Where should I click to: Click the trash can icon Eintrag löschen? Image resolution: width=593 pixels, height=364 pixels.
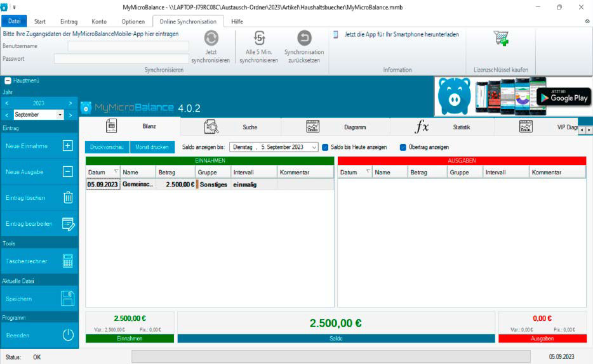pyautogui.click(x=68, y=197)
